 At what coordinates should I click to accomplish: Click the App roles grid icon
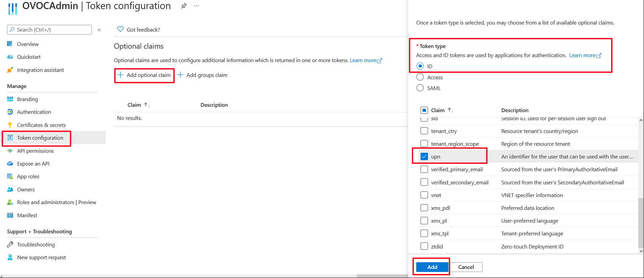10,176
